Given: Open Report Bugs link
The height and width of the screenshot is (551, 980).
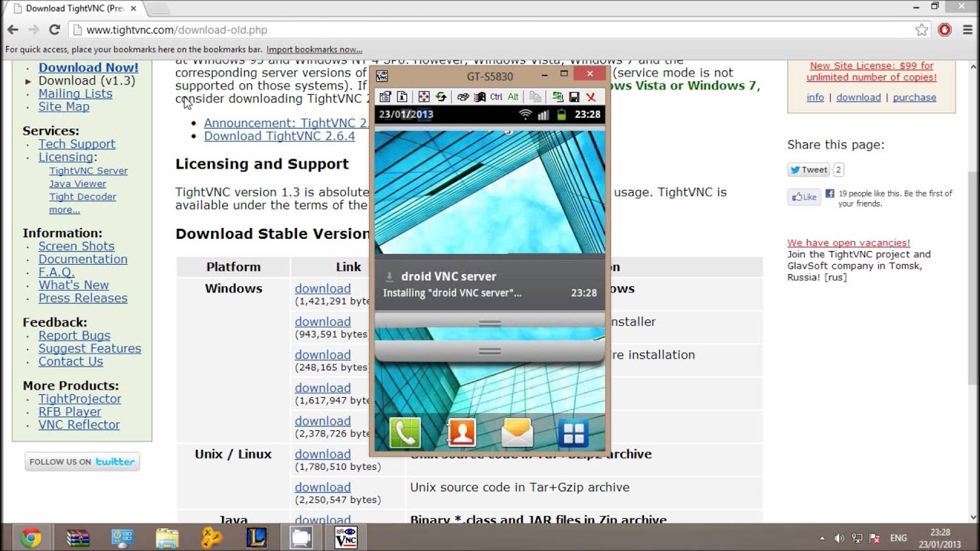Looking at the screenshot, I should tap(74, 336).
